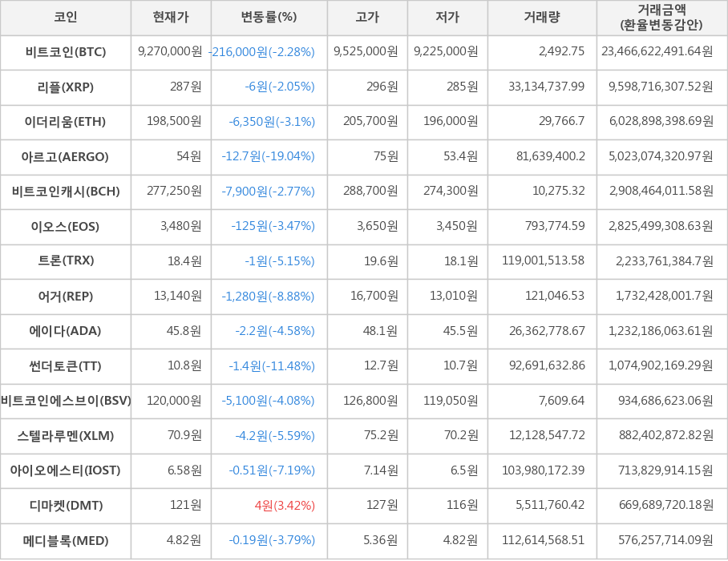728x561 pixels.
Task: Select the 비트코인(BTC) row name
Action: coord(66,52)
